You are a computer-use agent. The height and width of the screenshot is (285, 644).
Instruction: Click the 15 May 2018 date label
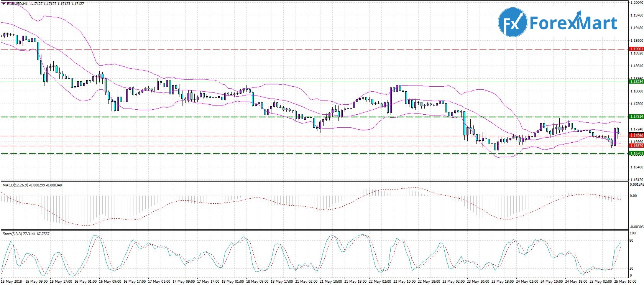click(11, 282)
